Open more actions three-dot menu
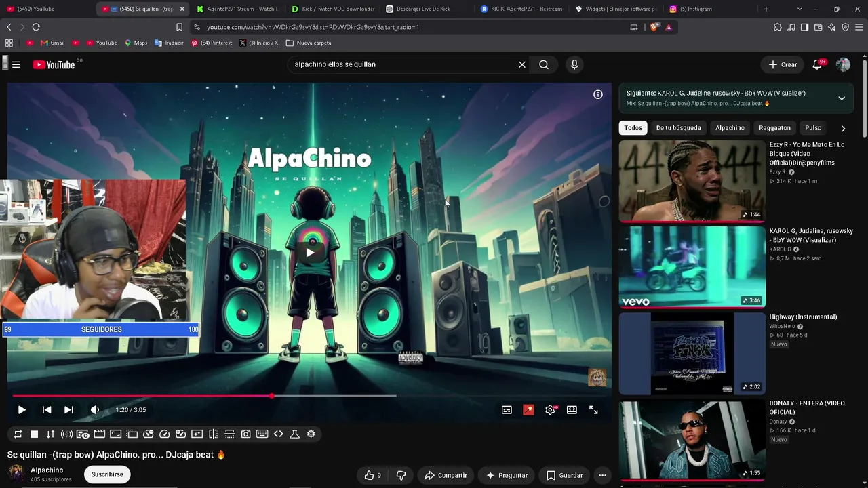 [x=602, y=475]
